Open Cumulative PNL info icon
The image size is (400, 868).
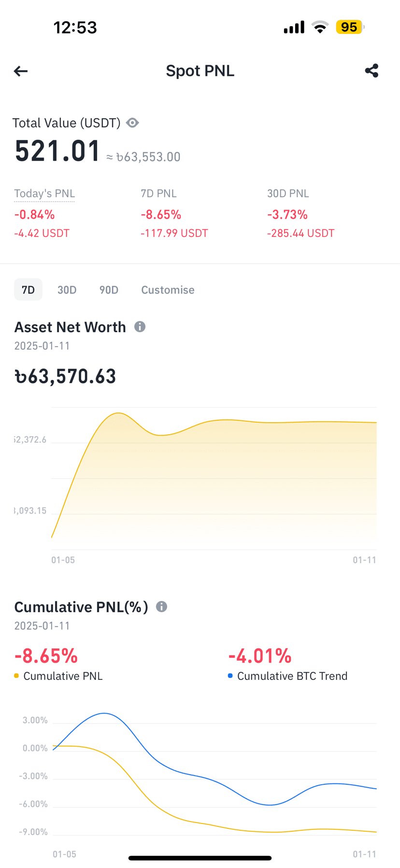(x=161, y=606)
